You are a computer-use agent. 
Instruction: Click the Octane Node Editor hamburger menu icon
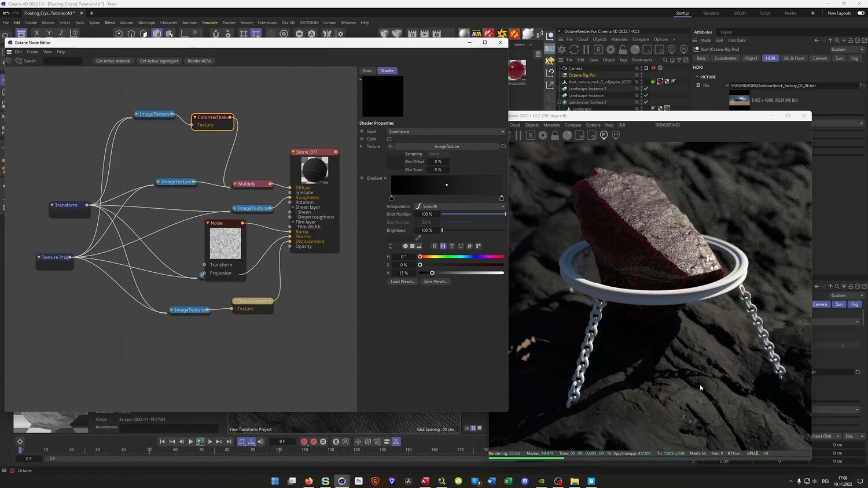tap(9, 52)
